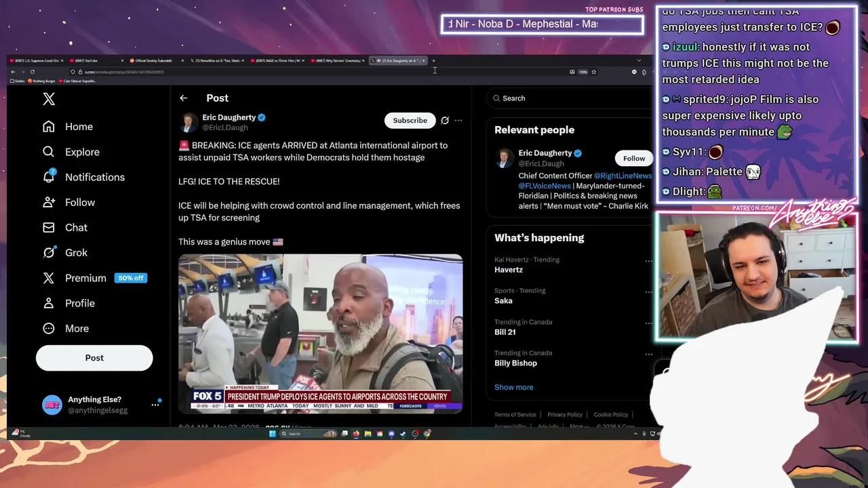The image size is (868, 488).
Task: Open Windows Start menu on taskbar
Action: point(273,434)
